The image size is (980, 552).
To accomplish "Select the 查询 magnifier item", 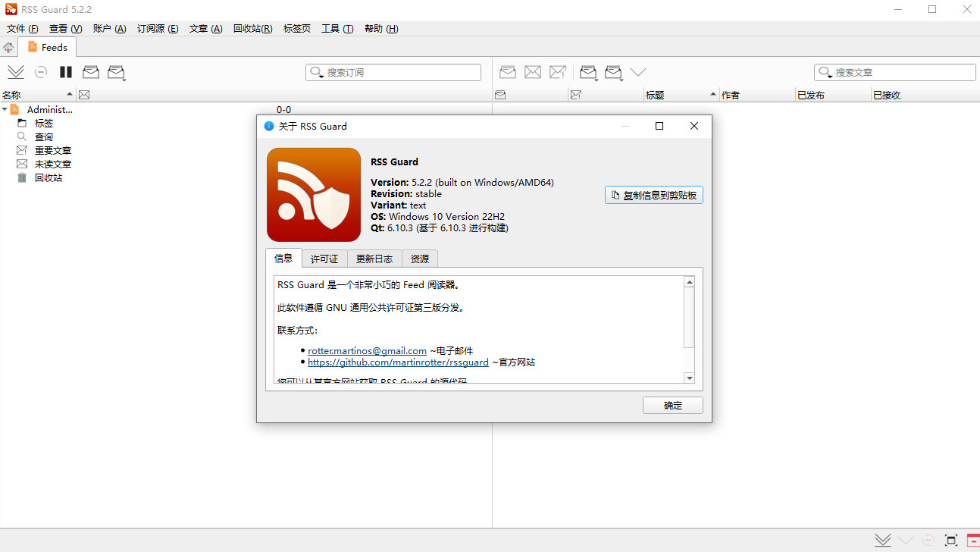I will [44, 136].
